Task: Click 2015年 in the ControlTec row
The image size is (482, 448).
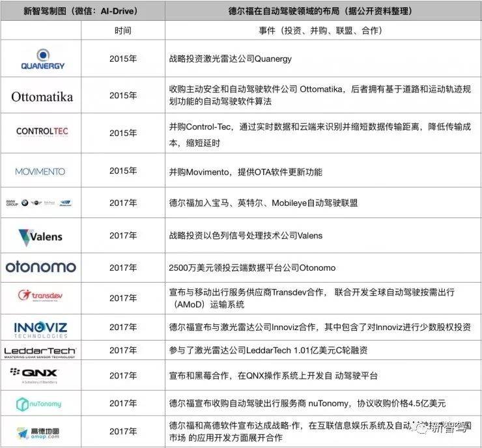Action: click(123, 133)
